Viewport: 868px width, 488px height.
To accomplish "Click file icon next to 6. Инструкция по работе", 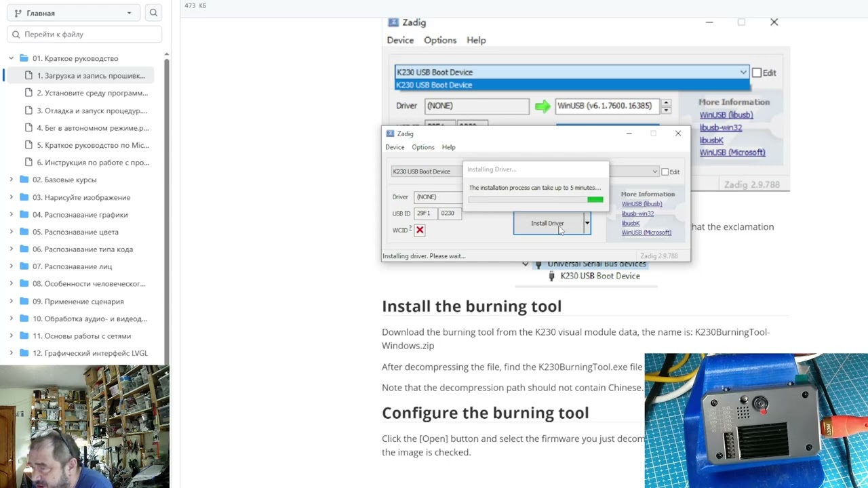I will pos(28,162).
